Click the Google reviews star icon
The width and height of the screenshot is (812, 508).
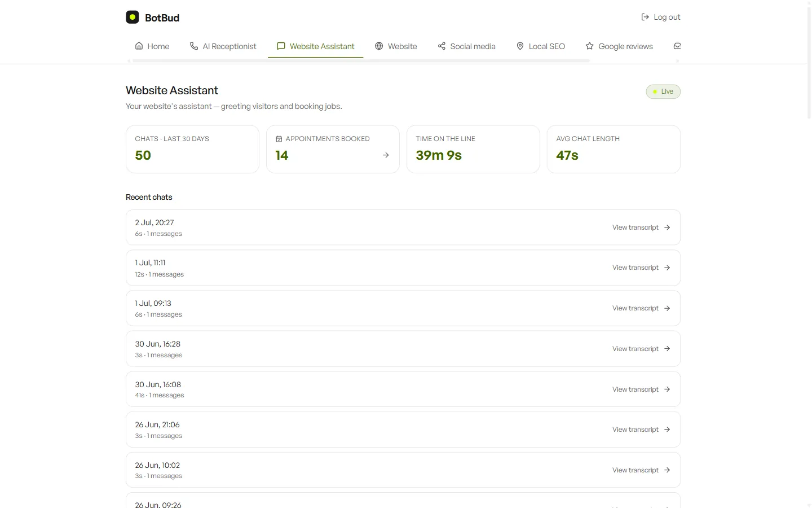pyautogui.click(x=589, y=46)
